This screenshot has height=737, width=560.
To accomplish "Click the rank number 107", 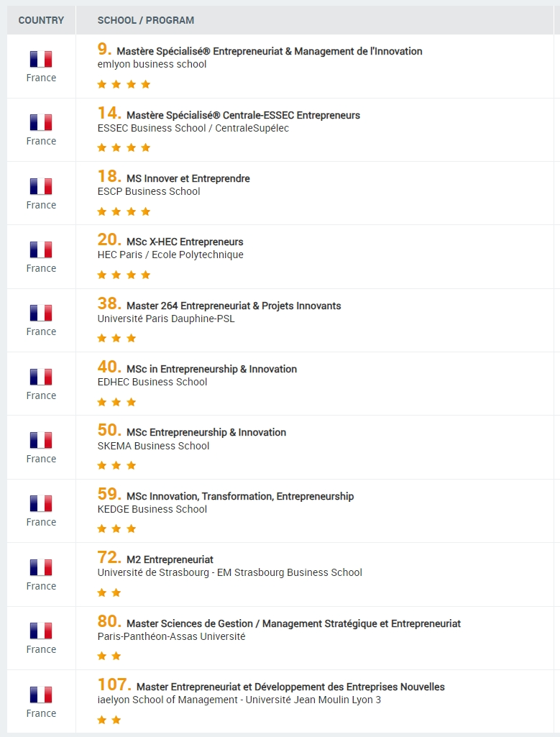I will 114,685.
